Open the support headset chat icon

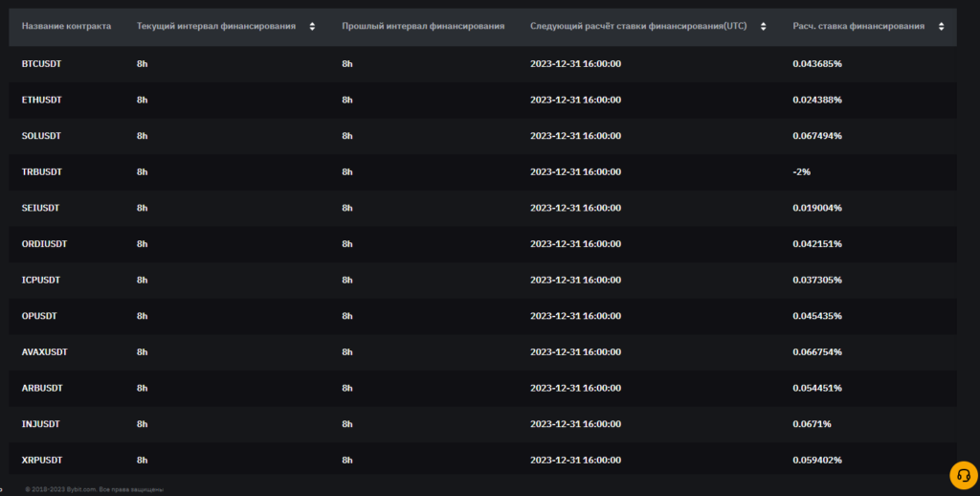point(963,474)
